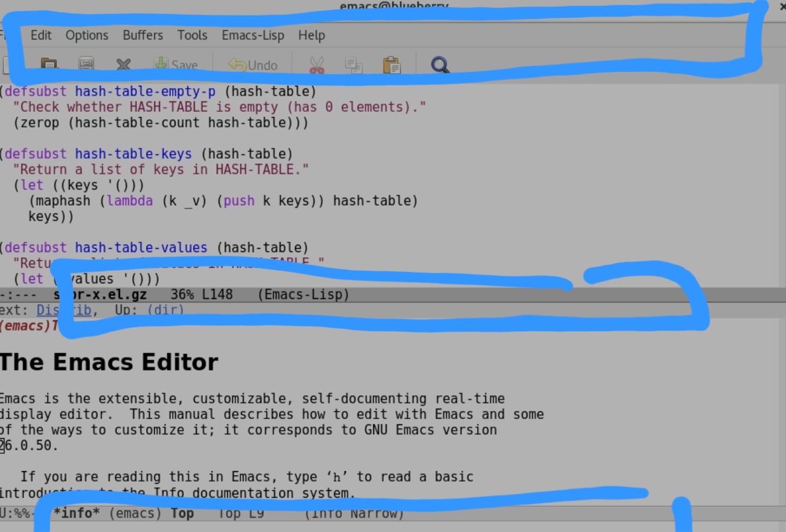Click "maphash" in the code buffer
Screen dimensions: 786x532
click(x=63, y=201)
